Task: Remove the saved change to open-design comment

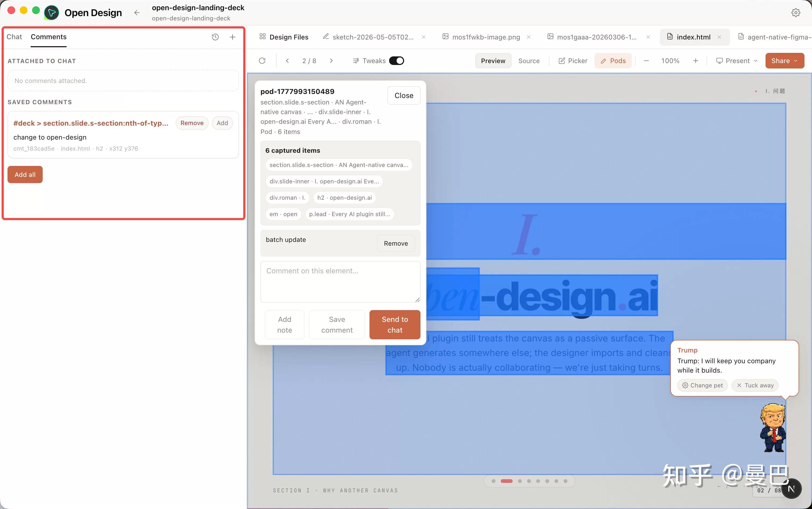Action: coord(192,123)
